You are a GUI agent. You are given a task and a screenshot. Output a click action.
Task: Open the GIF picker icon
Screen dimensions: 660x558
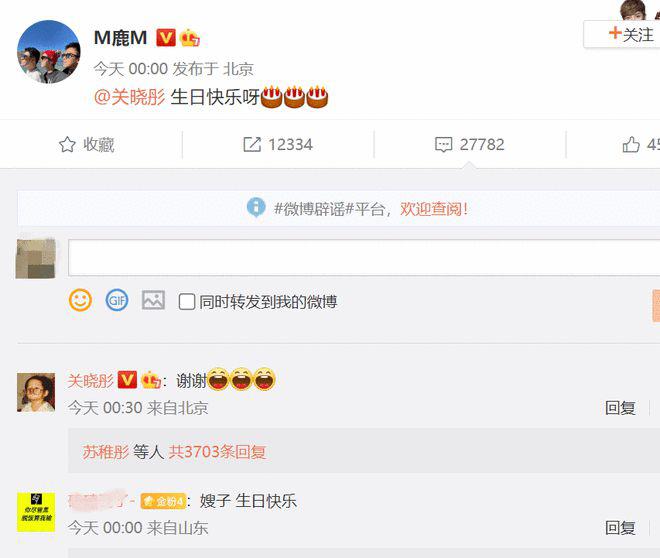pos(117,300)
